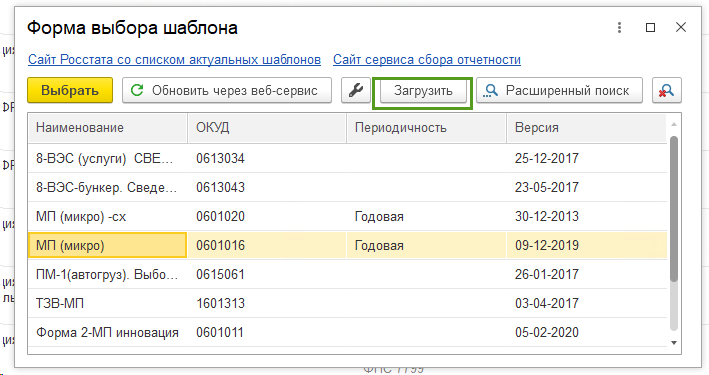Click the vertical scrollbar thumb

point(674,209)
